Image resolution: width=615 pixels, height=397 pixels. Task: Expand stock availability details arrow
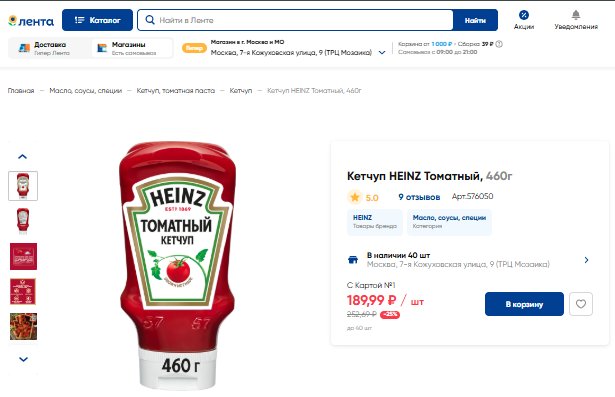coord(586,260)
